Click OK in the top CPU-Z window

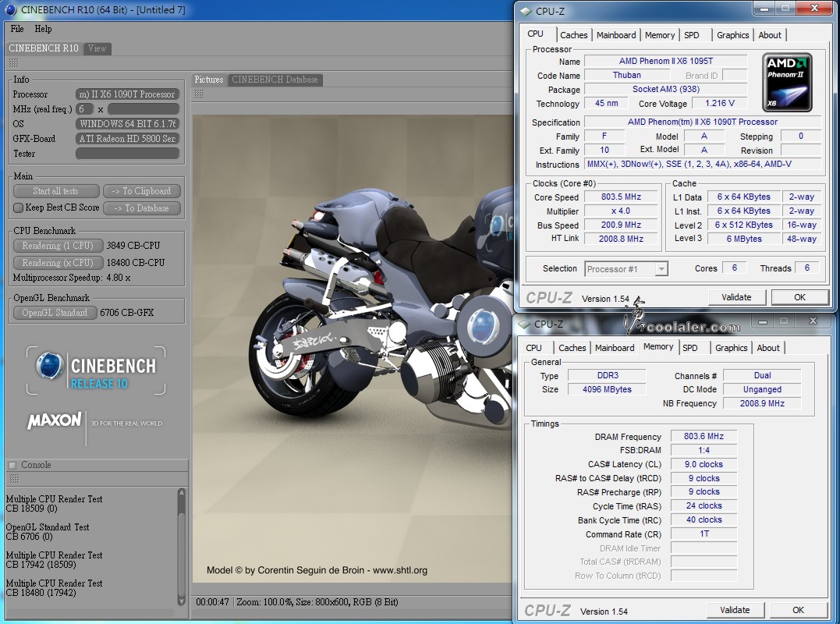coord(799,297)
